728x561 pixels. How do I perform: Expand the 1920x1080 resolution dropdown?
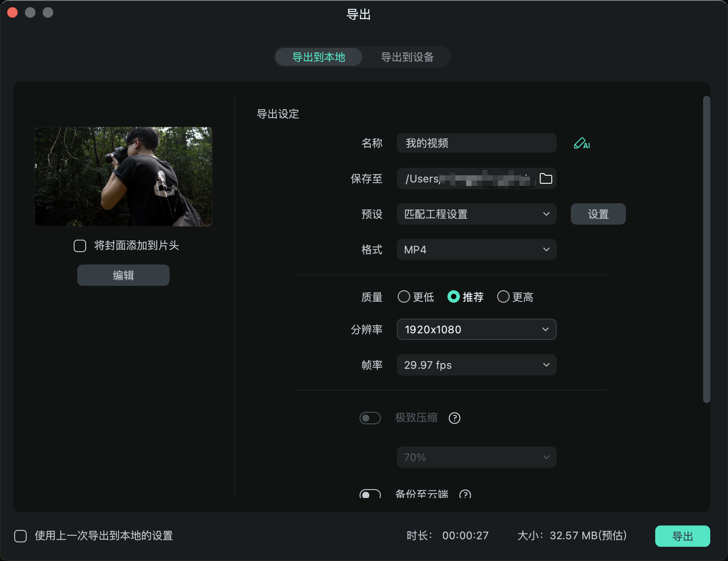476,329
